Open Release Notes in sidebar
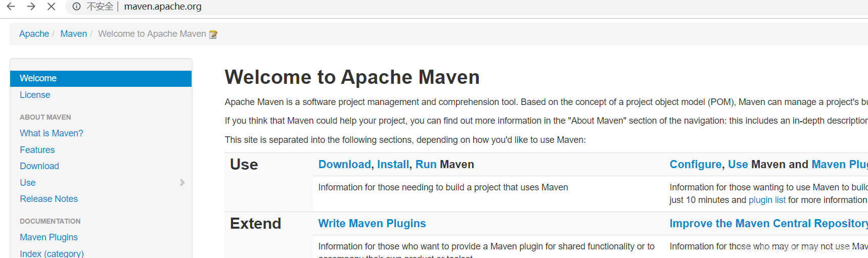This screenshot has width=868, height=258. 49,199
